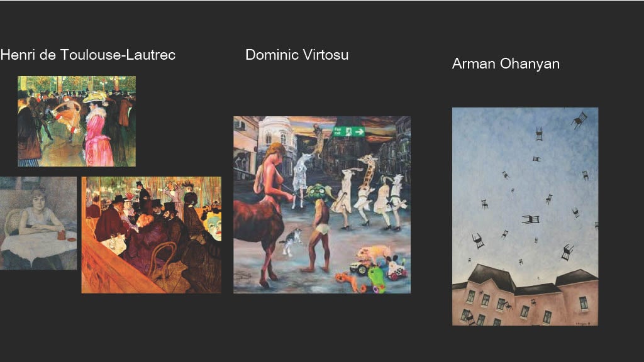
Task: Select the Dominic Virtosu heading text
Action: pyautogui.click(x=297, y=55)
